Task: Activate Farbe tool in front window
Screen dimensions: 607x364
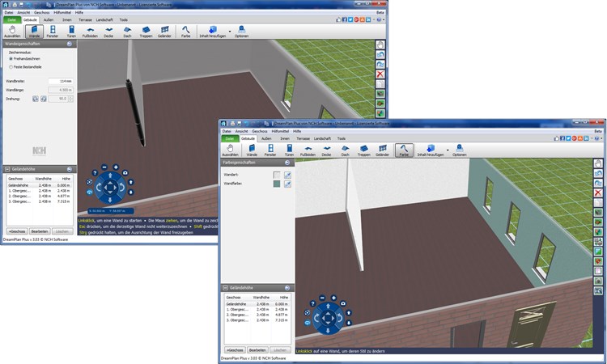Action: coord(404,150)
